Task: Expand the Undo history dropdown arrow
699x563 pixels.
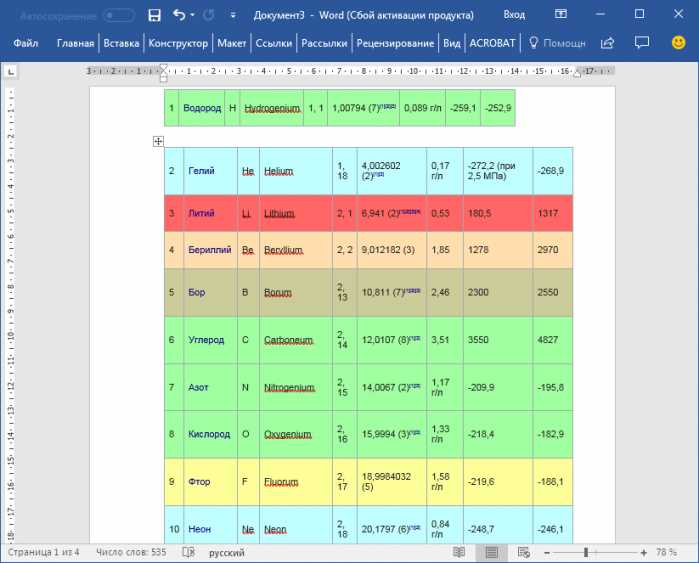Action: pyautogui.click(x=193, y=15)
